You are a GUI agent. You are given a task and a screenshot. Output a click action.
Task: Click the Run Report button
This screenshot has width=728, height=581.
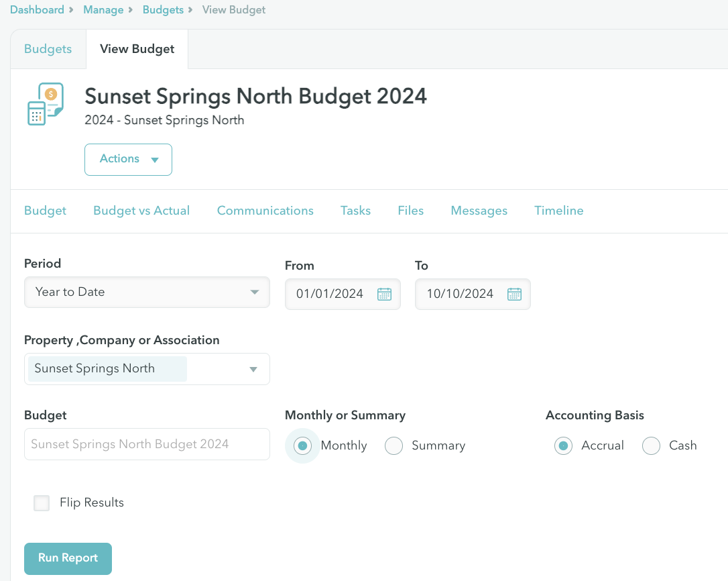[x=68, y=558]
